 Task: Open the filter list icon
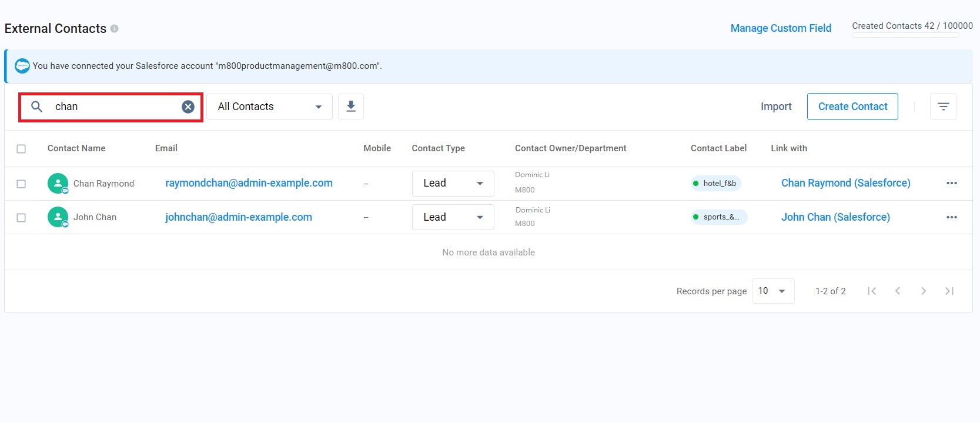click(x=943, y=107)
